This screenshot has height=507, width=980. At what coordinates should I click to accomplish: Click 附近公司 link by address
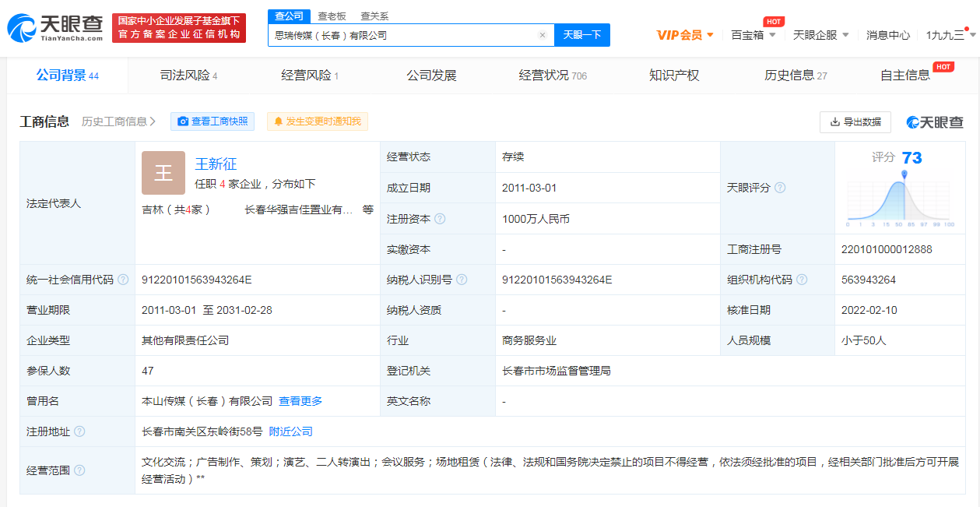coord(290,431)
